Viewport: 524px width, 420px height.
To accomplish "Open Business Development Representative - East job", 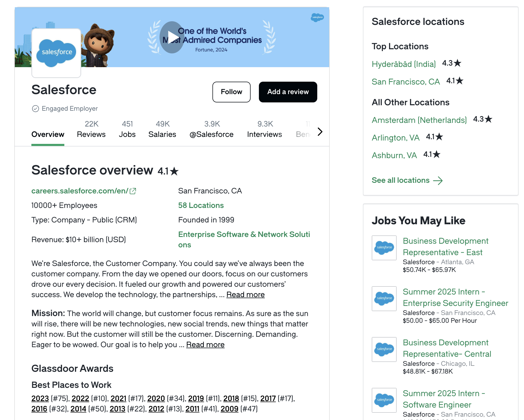I will coord(446,247).
